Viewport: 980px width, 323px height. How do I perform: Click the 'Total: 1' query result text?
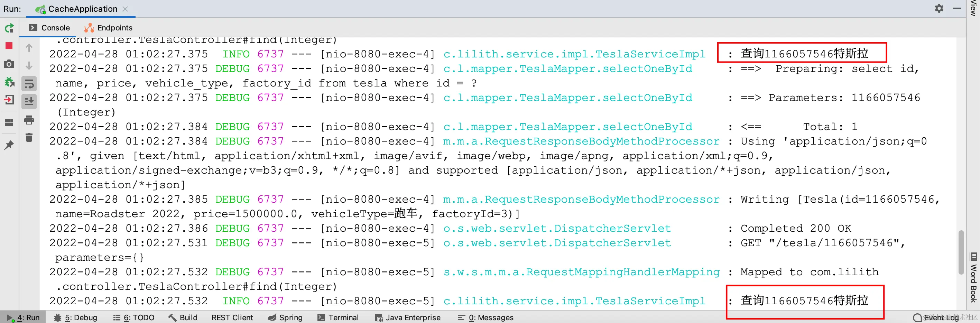[x=830, y=127]
